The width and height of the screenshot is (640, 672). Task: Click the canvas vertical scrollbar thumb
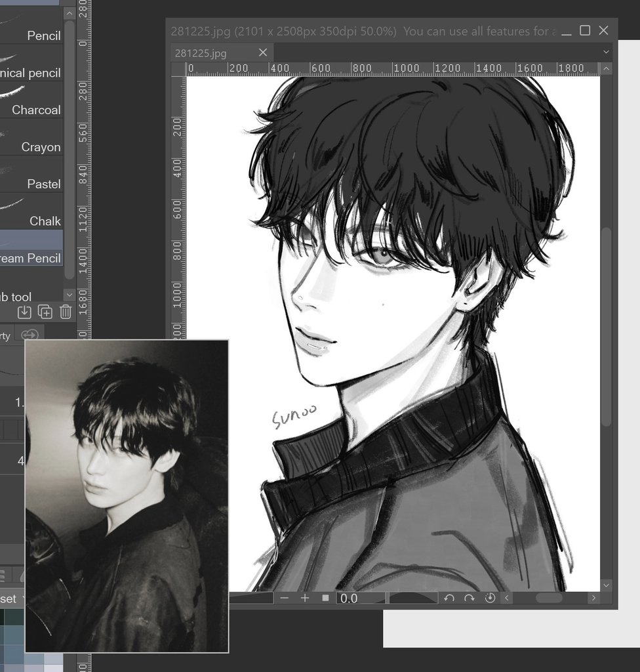[x=606, y=327]
